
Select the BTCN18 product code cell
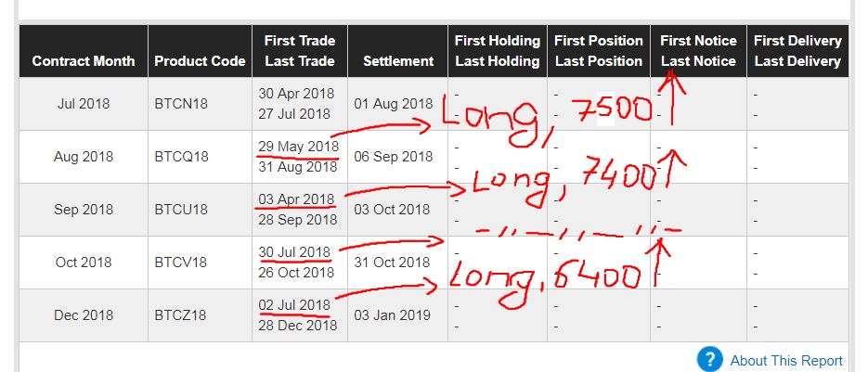tap(181, 104)
